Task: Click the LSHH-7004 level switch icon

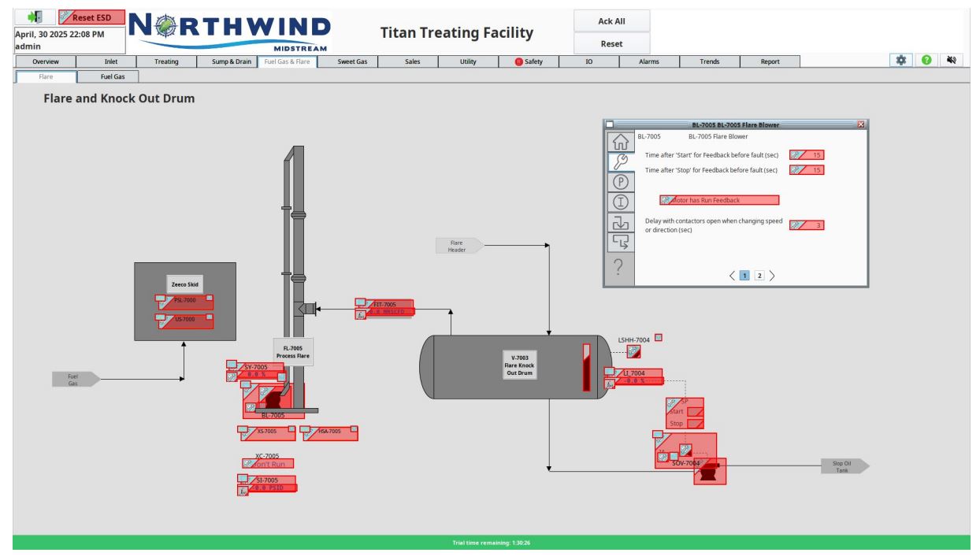Action: 634,351
